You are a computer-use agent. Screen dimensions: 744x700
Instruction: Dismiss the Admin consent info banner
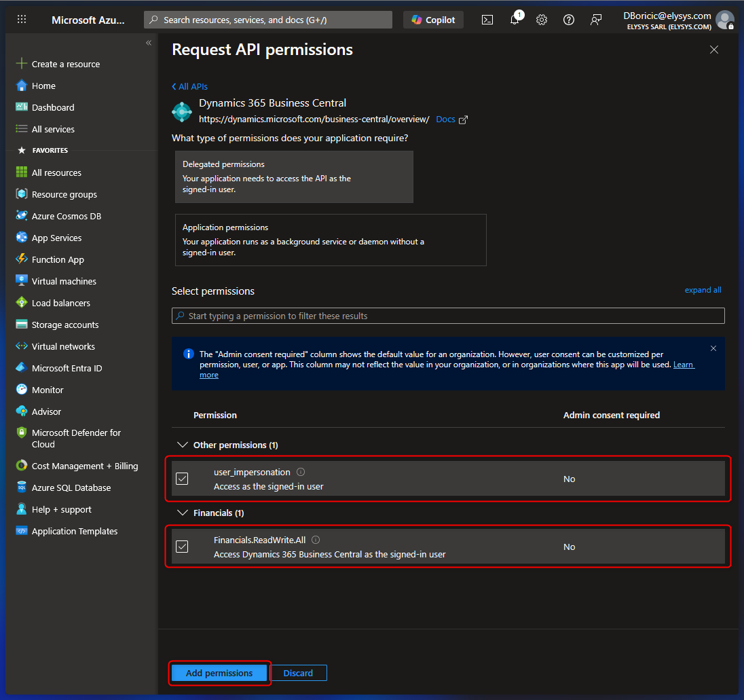pos(713,348)
